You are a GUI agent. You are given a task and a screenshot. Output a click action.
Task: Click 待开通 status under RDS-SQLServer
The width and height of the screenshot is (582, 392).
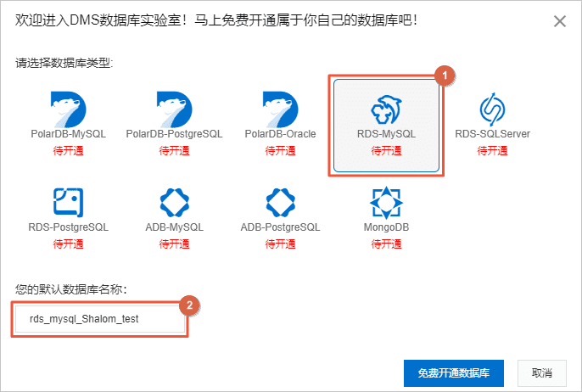click(492, 151)
